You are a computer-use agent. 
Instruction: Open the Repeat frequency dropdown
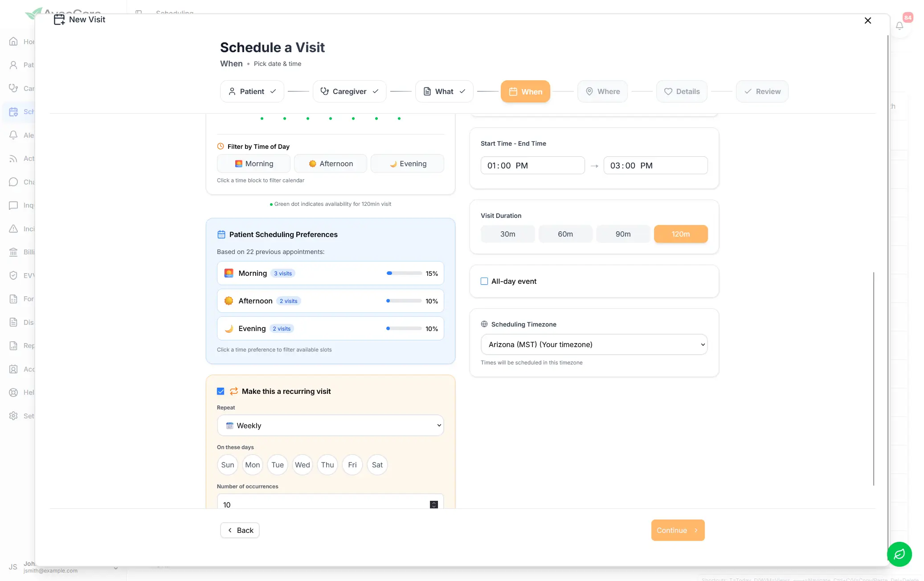tap(330, 426)
